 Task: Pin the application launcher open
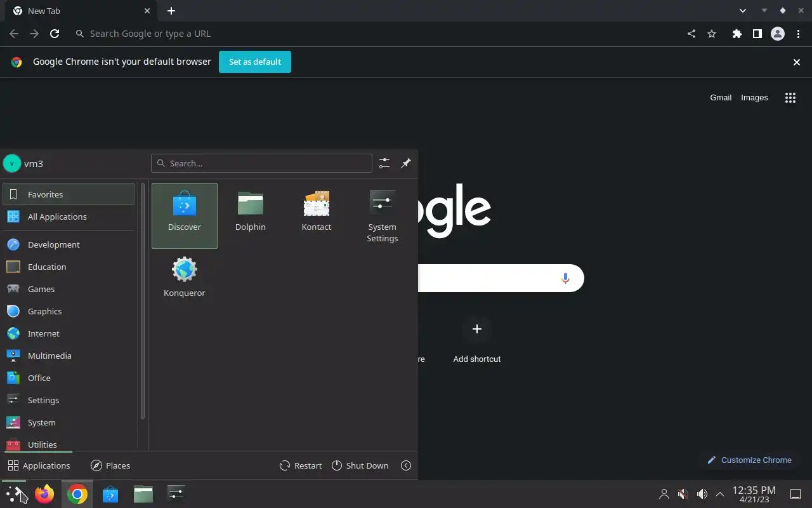tap(406, 163)
